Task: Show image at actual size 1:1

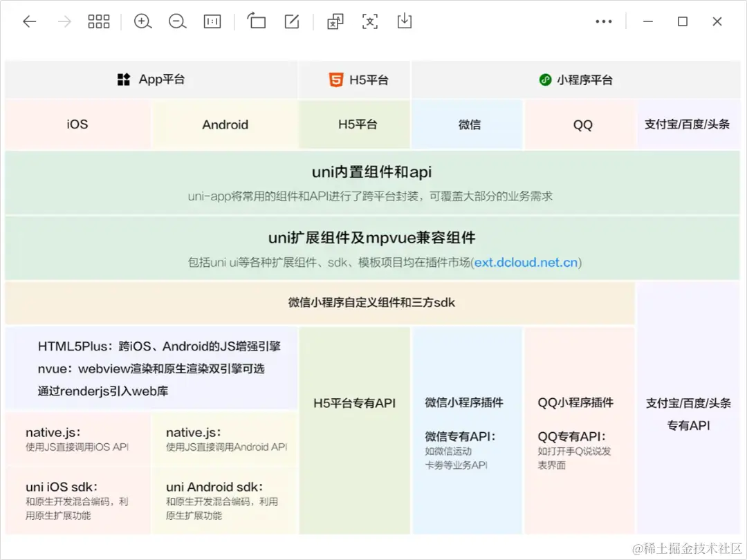Action: point(212,21)
